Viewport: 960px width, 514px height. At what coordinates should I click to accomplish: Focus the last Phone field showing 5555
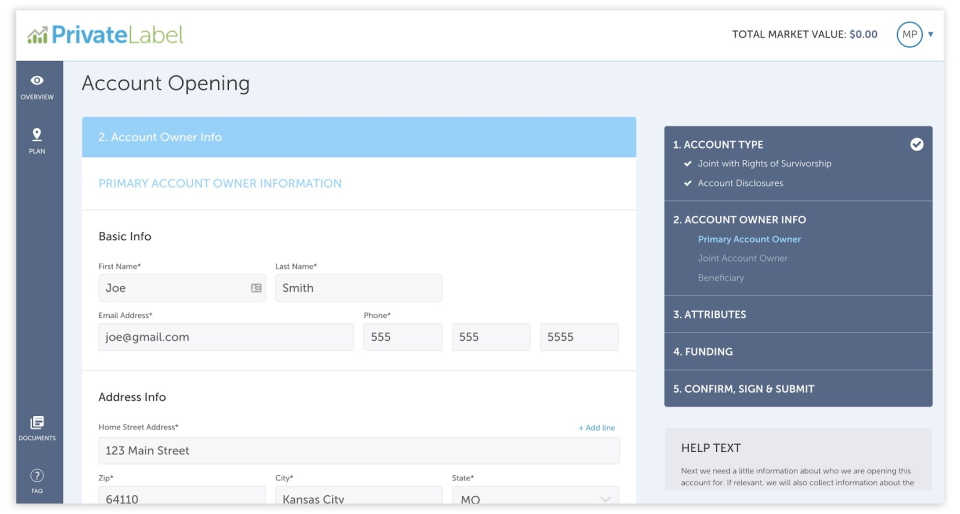[x=579, y=337]
